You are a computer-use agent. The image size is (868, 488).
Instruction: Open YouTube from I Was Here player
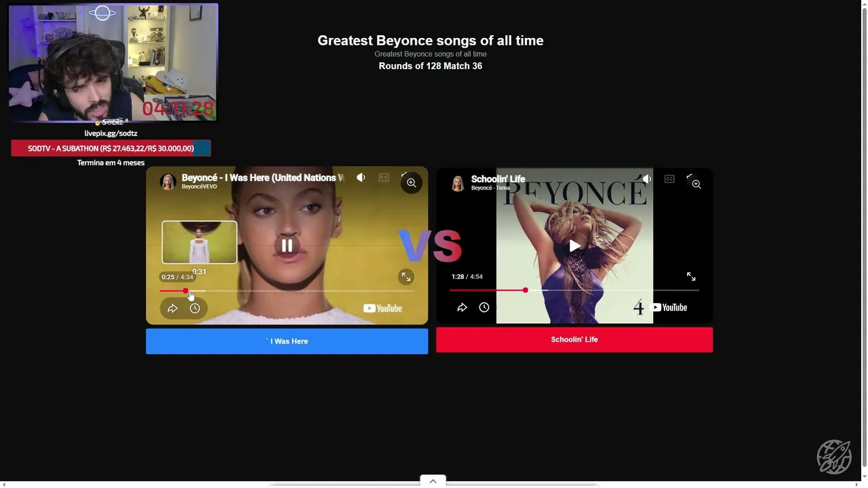(382, 308)
